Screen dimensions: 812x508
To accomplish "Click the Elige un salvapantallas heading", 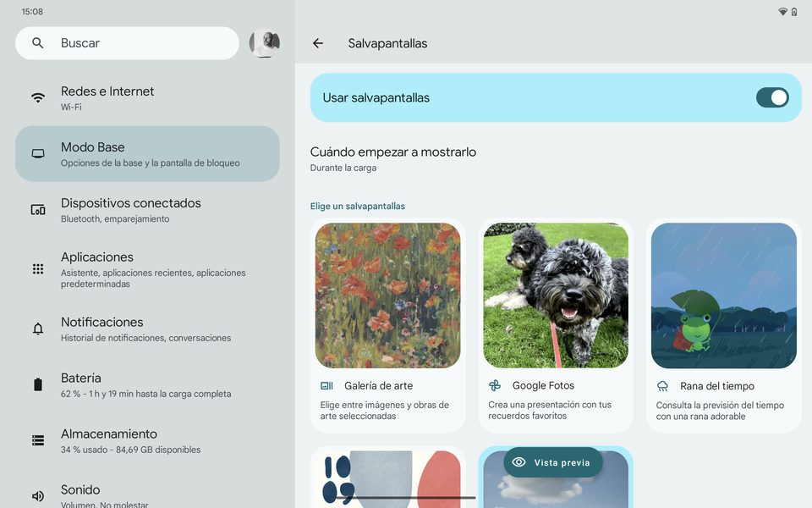I will 357,207.
